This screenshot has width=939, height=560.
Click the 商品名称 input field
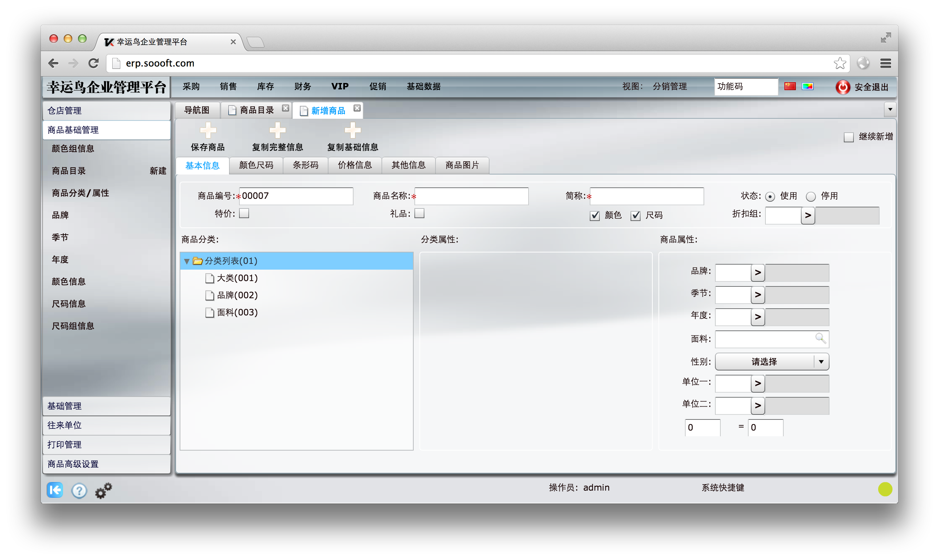(x=471, y=196)
